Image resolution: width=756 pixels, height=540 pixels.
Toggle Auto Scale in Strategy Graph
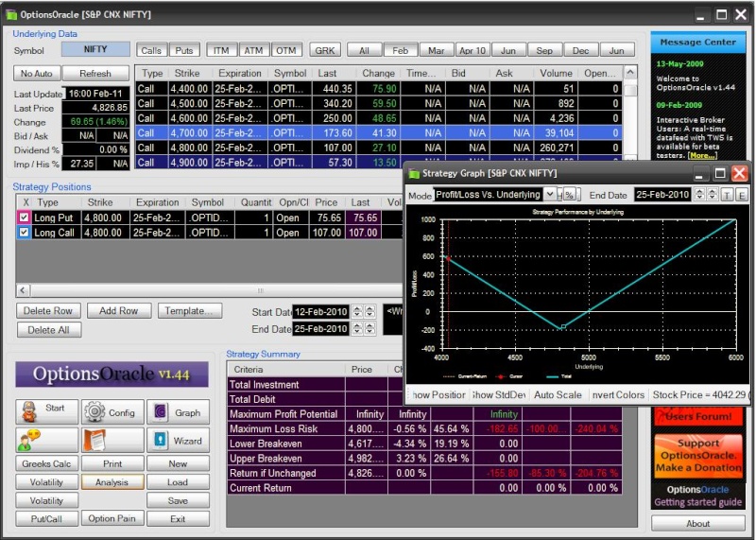coord(558,394)
